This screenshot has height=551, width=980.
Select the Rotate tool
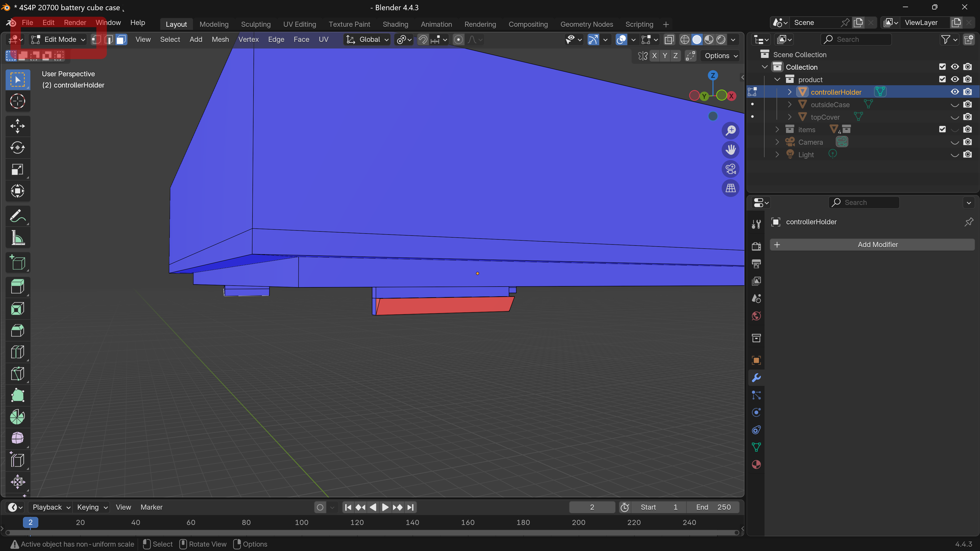coord(18,148)
